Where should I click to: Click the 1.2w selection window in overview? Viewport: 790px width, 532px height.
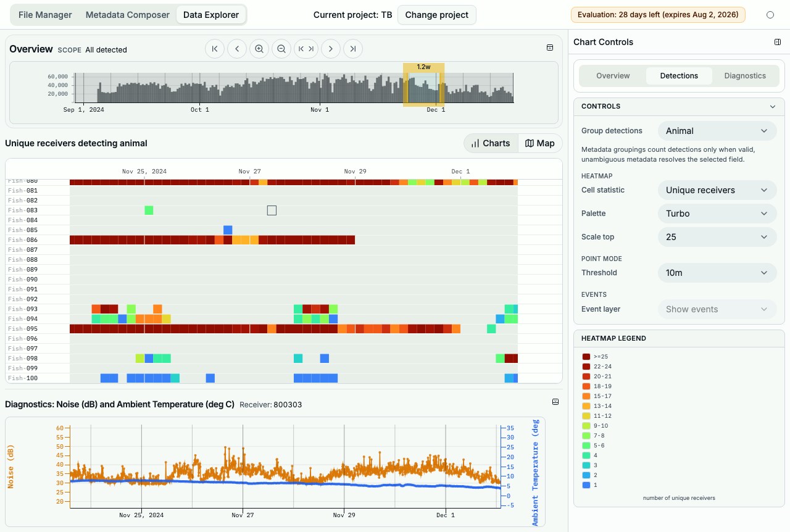(x=423, y=85)
